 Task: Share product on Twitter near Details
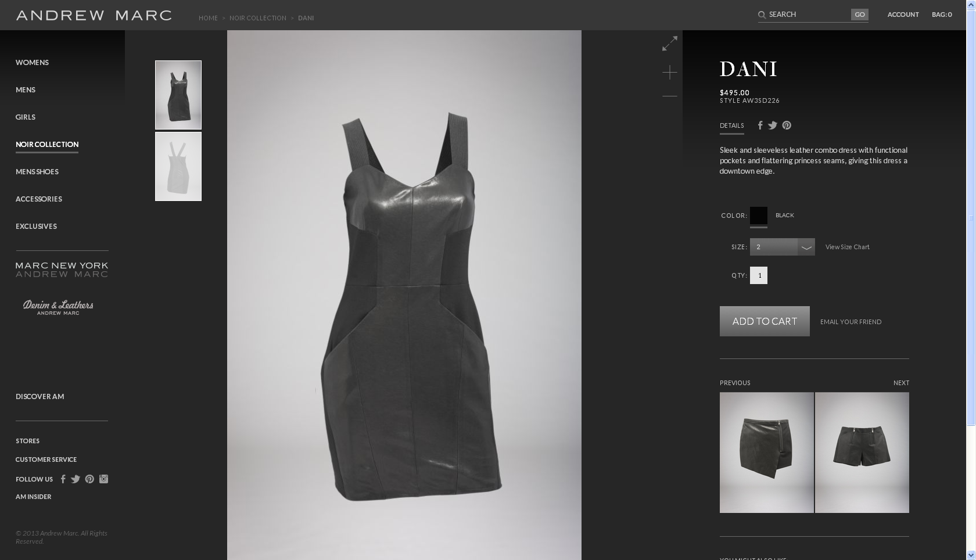tap(773, 125)
